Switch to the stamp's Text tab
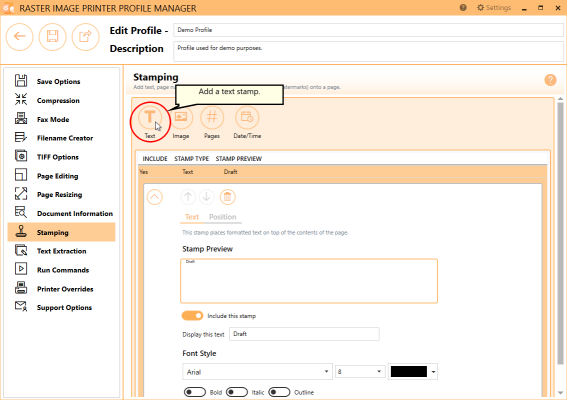The width and height of the screenshot is (567, 400). coord(192,217)
